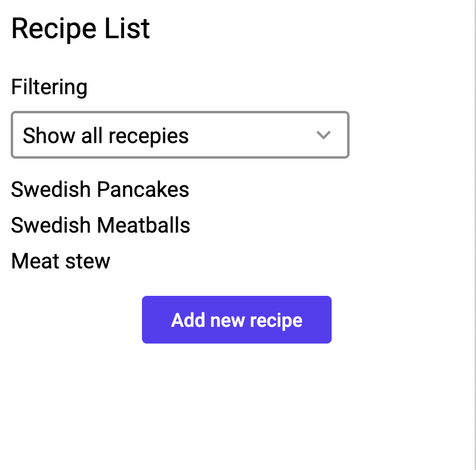View the Swedish Pancakes entry
Viewport: 476px width, 470px height.
[100, 190]
